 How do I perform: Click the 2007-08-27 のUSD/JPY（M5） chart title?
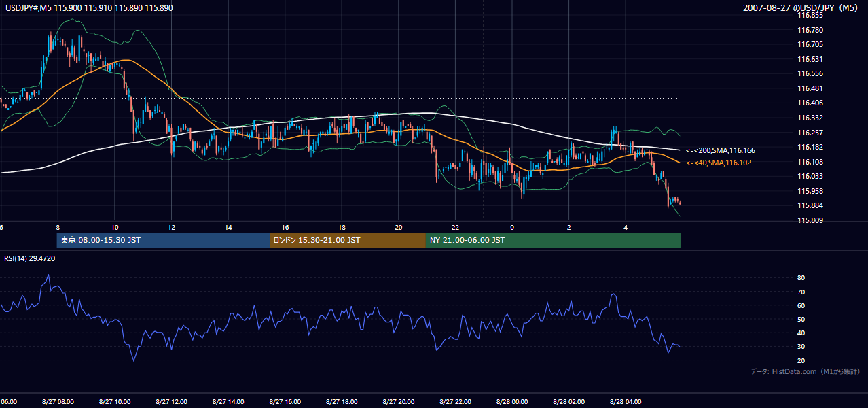point(801,7)
